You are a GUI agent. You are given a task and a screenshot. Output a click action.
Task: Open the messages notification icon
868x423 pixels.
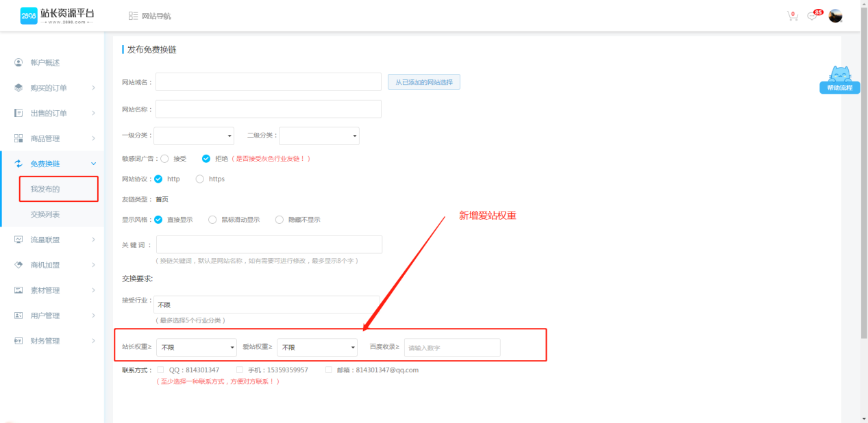(813, 16)
